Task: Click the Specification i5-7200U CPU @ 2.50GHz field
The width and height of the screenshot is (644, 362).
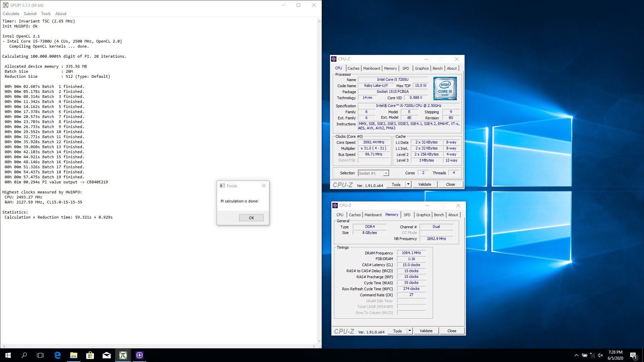Action: coord(409,106)
